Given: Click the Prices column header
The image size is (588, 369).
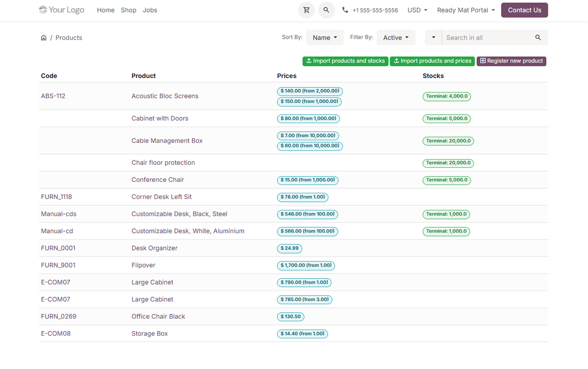Looking at the screenshot, I should point(287,76).
